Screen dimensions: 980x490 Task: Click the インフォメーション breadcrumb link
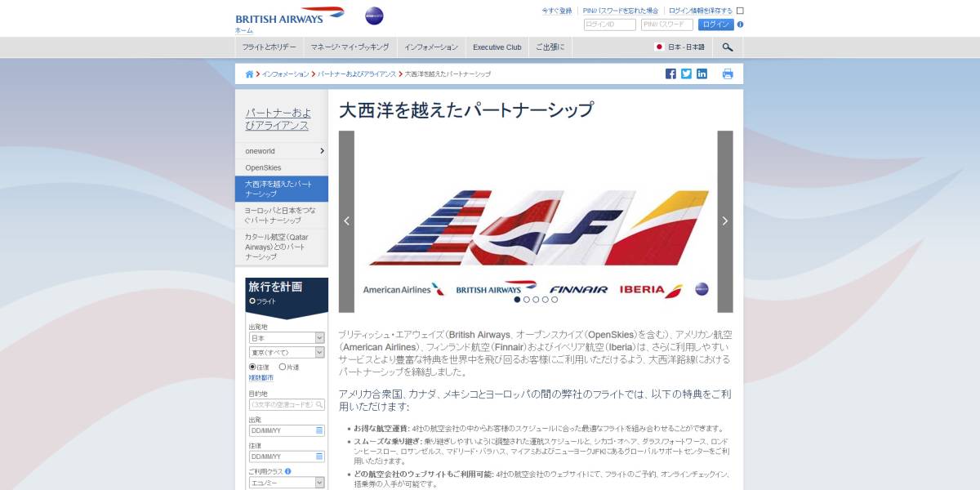point(285,74)
